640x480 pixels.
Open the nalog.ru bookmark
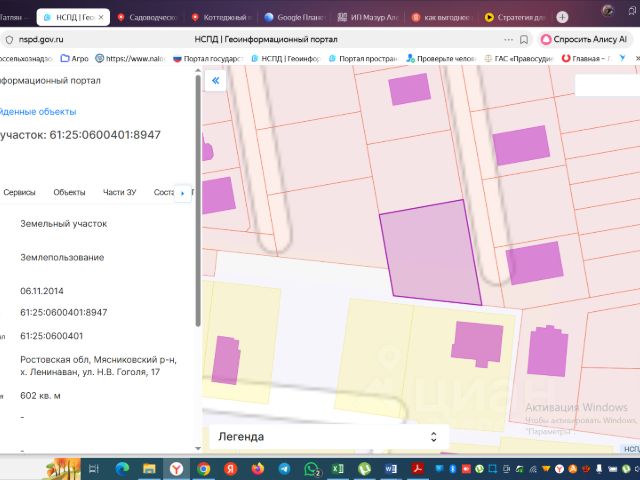pyautogui.click(x=130, y=58)
